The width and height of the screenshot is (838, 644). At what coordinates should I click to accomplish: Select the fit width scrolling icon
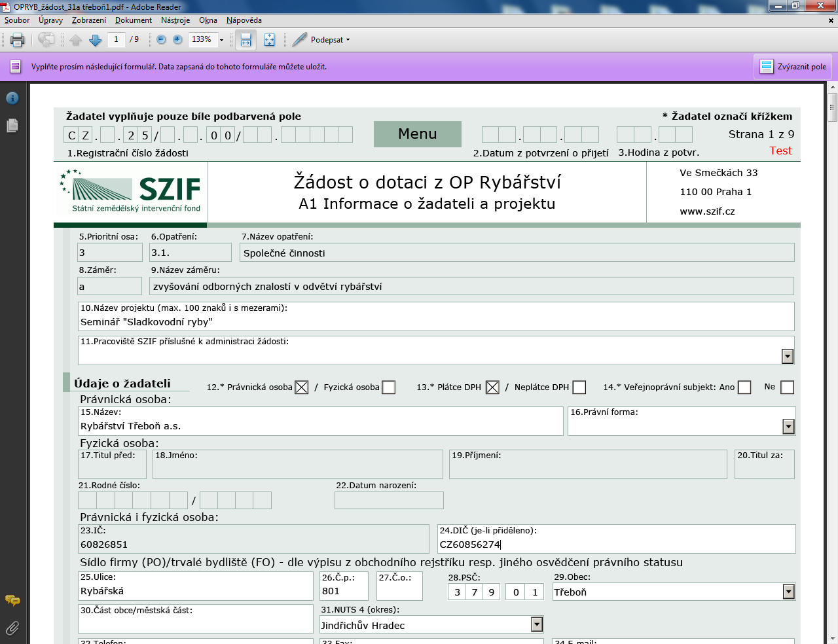pos(246,40)
